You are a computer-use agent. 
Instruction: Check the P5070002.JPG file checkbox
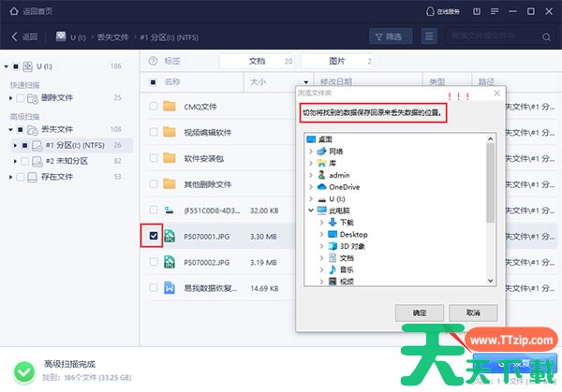click(154, 263)
